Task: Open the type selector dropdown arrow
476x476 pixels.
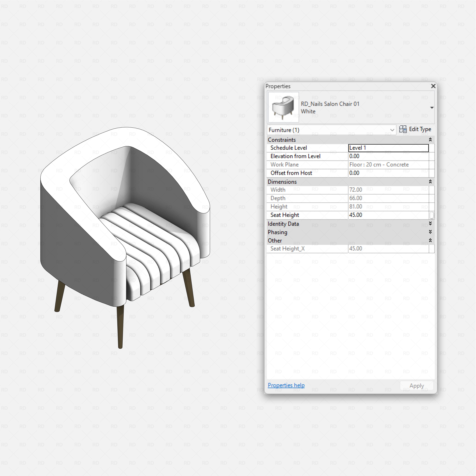Action: [432, 108]
